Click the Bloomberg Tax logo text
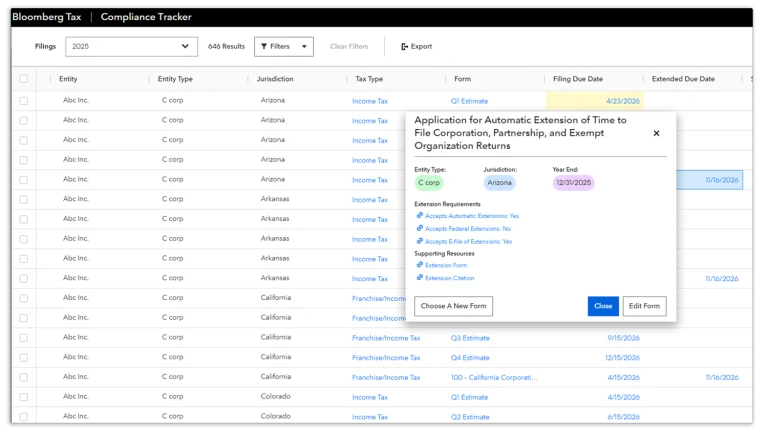The image size is (768, 432). point(47,17)
